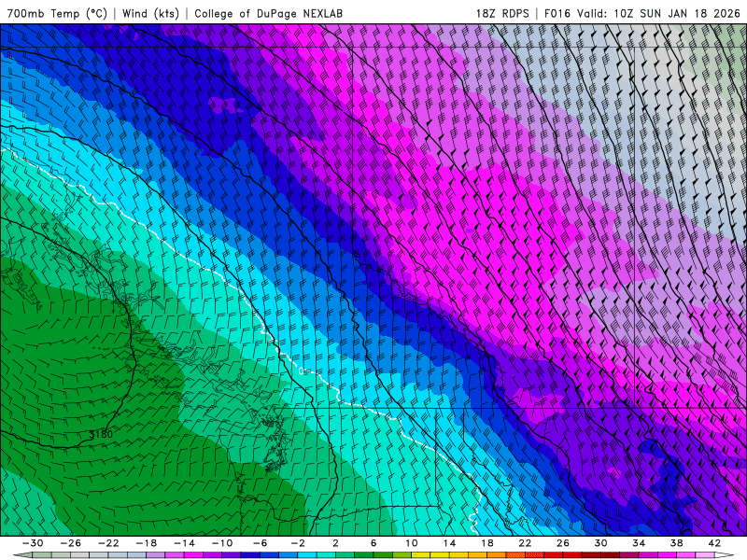The image size is (747, 560).
Task: Click the white "0" isotherm label on the map
Action: pos(301,371)
